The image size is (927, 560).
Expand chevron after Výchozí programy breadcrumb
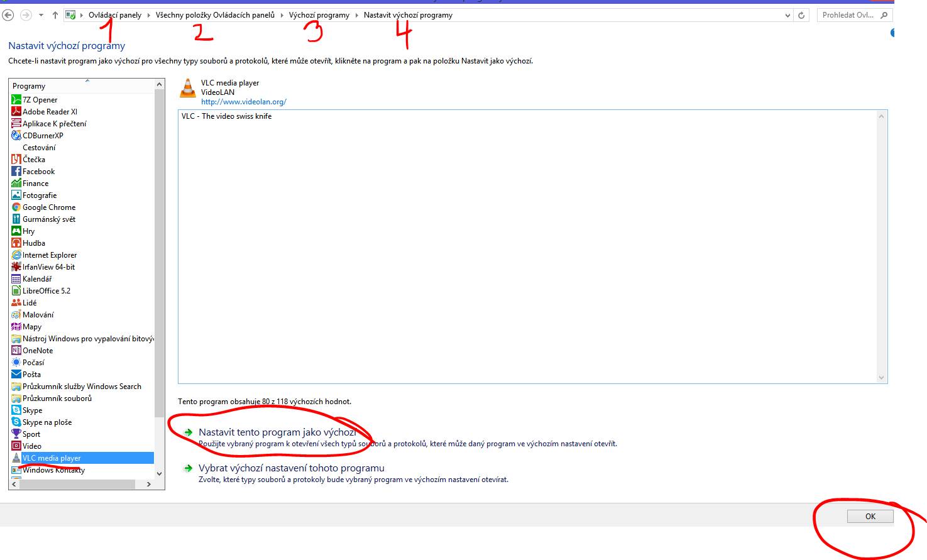[357, 15]
